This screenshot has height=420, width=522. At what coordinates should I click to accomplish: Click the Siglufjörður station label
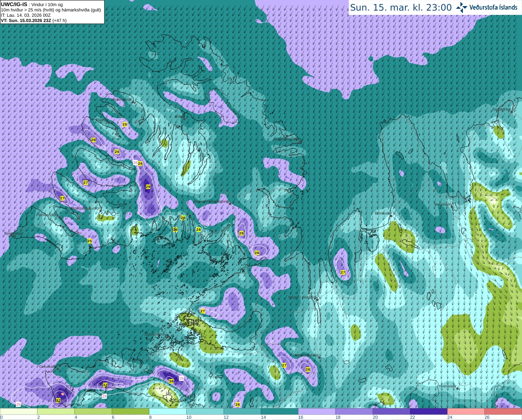tap(501, 109)
